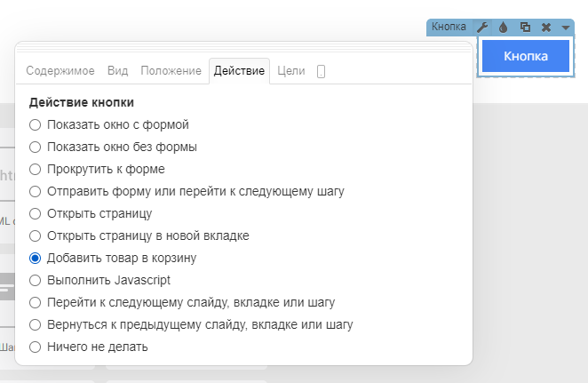
Task: Pick 'Открыть страницу' radio option
Action: pos(35,213)
